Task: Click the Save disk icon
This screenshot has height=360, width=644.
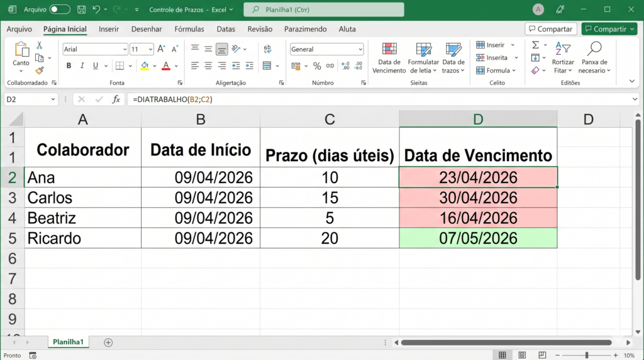Action: coord(82,9)
